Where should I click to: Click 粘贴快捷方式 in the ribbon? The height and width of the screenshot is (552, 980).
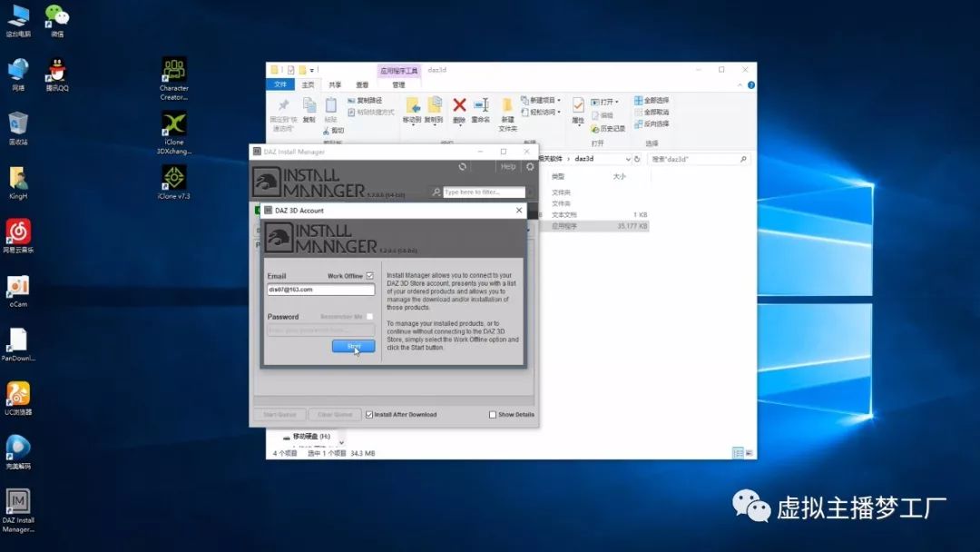[371, 113]
